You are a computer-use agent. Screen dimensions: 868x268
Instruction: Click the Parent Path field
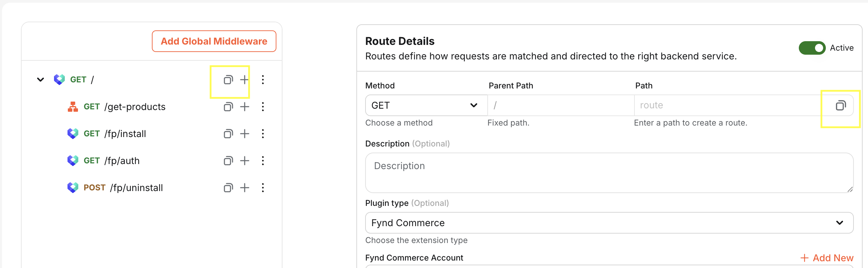pyautogui.click(x=561, y=105)
